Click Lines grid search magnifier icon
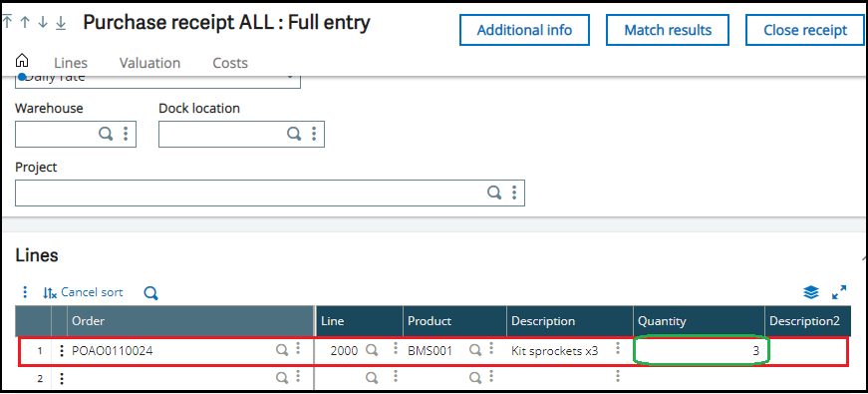Viewport: 868px width, 394px height. coord(151,293)
